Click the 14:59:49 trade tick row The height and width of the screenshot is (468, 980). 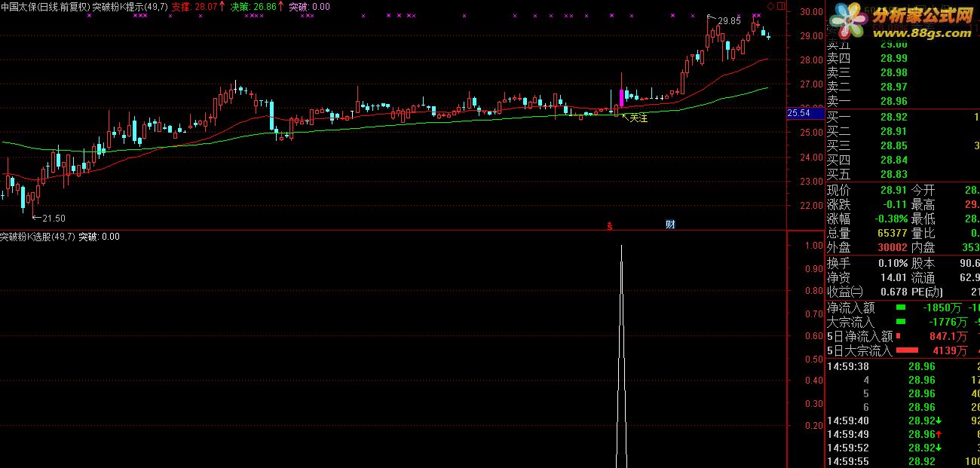click(902, 435)
